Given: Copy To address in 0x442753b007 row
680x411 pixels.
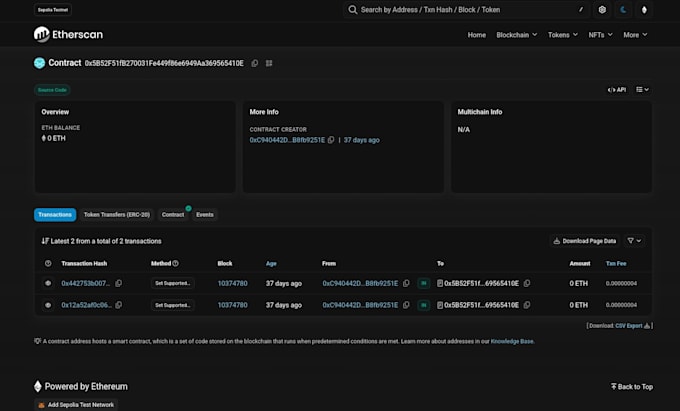Looking at the screenshot, I should [526, 283].
